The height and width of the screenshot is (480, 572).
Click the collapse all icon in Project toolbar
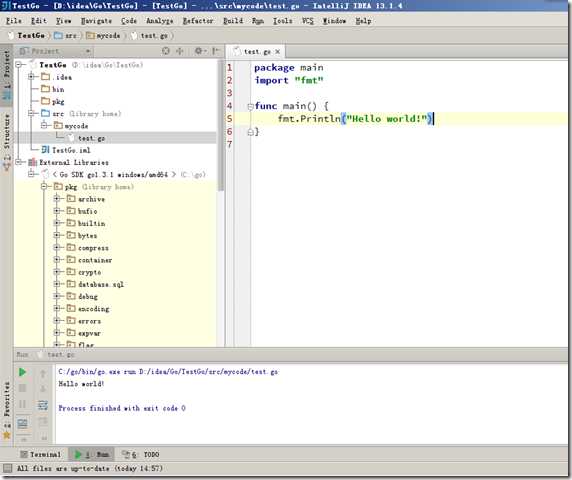click(180, 51)
